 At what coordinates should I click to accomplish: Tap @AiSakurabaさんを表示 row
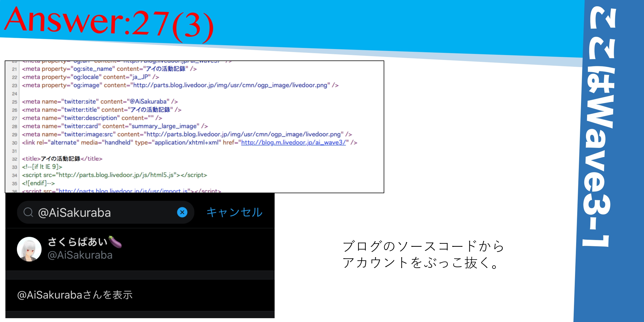[140, 295]
